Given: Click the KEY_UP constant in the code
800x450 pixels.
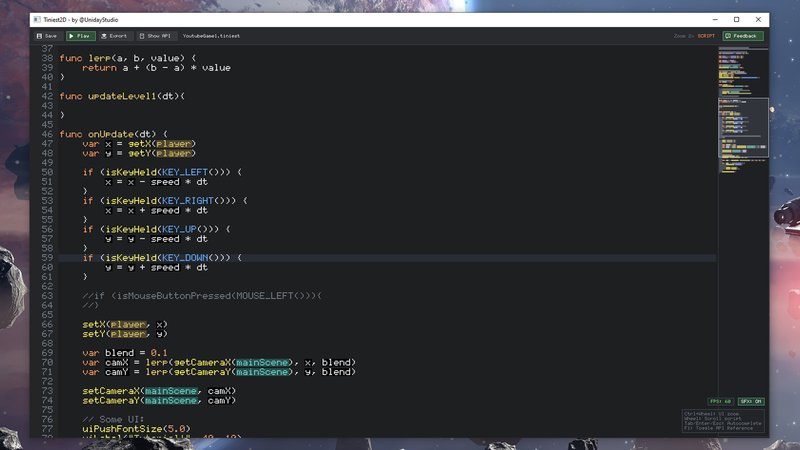Looking at the screenshot, I should pyautogui.click(x=179, y=230).
